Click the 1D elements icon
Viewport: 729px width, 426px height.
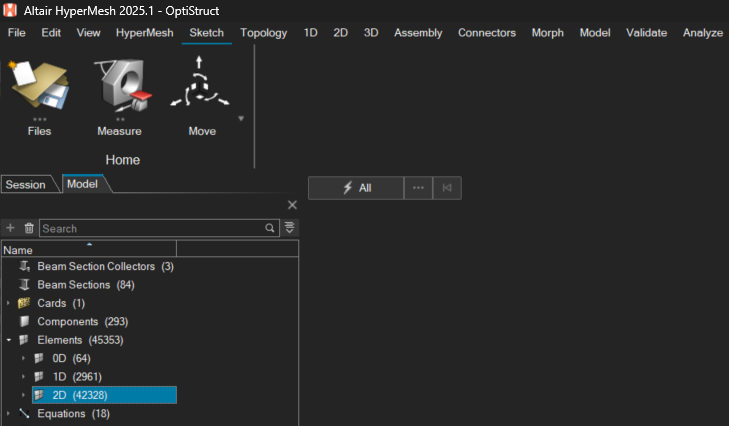click(x=39, y=377)
